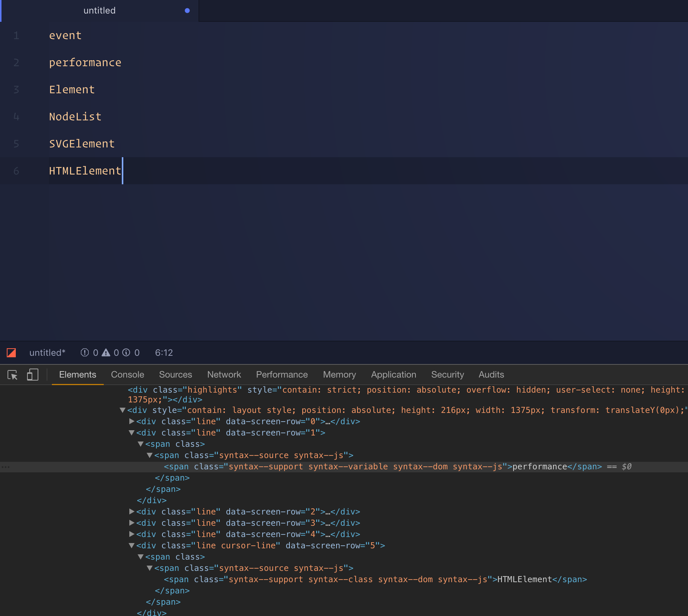Click the info count icon in status bar
The height and width of the screenshot is (616, 688).
[x=126, y=353]
